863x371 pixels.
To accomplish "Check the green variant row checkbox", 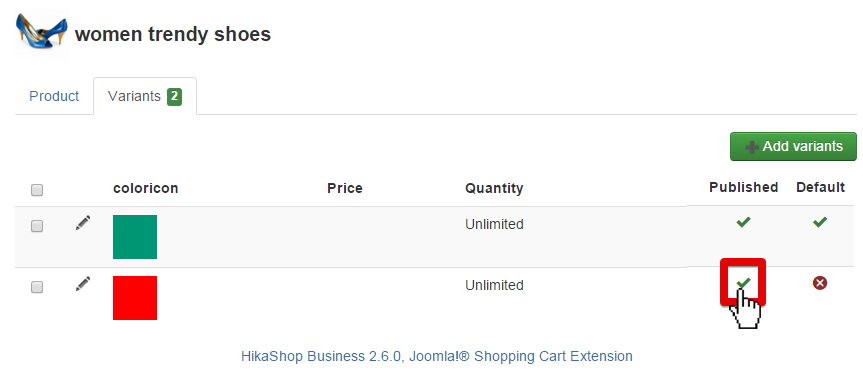I will point(37,226).
